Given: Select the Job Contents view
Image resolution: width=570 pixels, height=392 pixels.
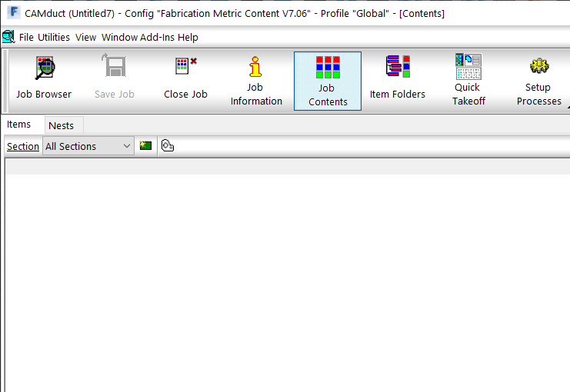Looking at the screenshot, I should 328,81.
